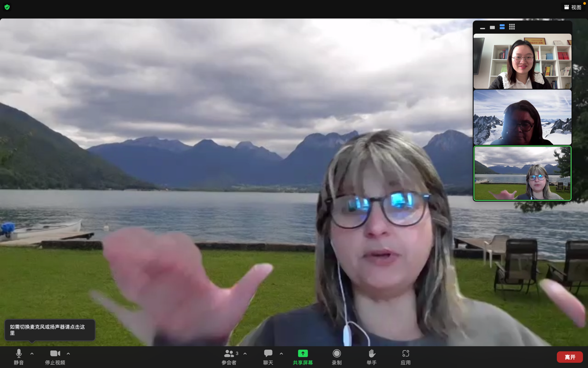The height and width of the screenshot is (368, 588).
Task: Switch the thumbnail strip to single-video layout
Action: click(492, 27)
